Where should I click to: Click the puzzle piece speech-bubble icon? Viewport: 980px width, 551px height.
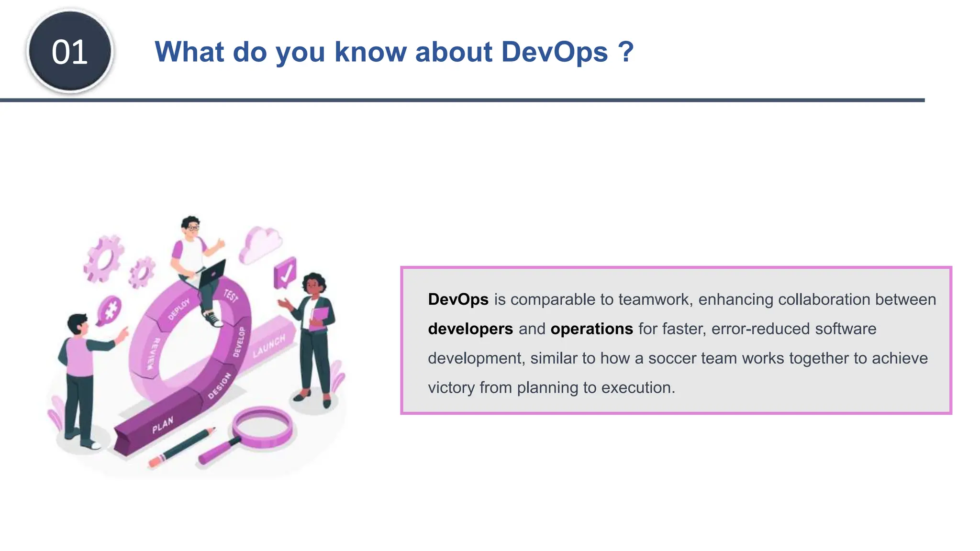click(109, 310)
